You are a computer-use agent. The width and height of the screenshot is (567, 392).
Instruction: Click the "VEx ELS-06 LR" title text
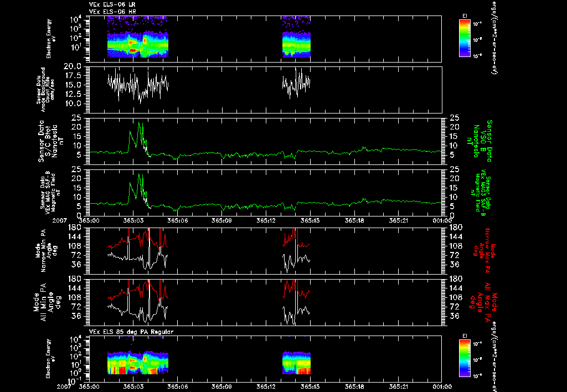tap(112, 4)
